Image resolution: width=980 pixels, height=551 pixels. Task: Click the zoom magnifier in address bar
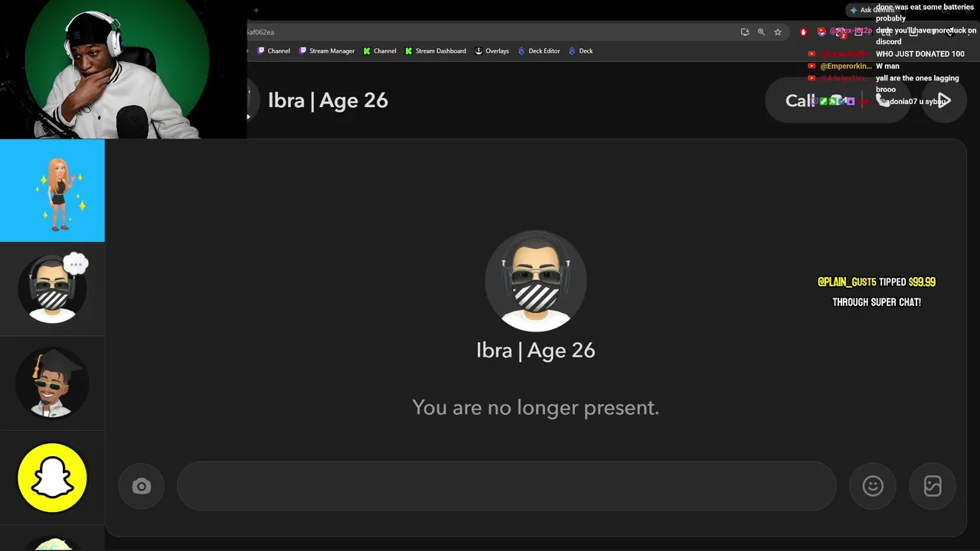pyautogui.click(x=761, y=32)
